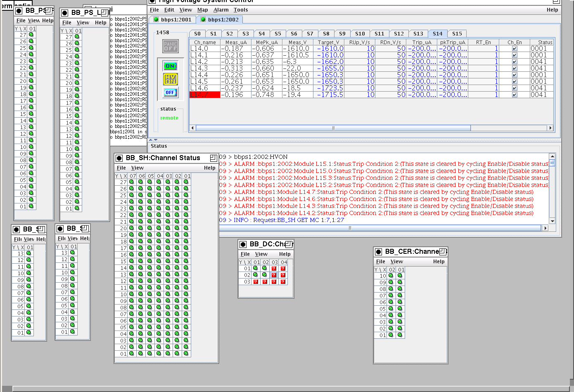Click the Ch_name column header
The image size is (574, 392).
pos(205,42)
